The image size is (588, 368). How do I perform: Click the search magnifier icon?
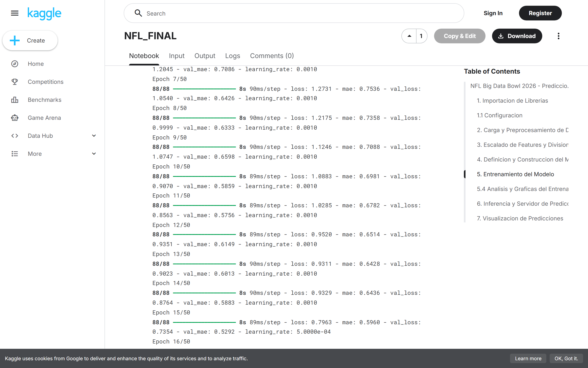138,13
